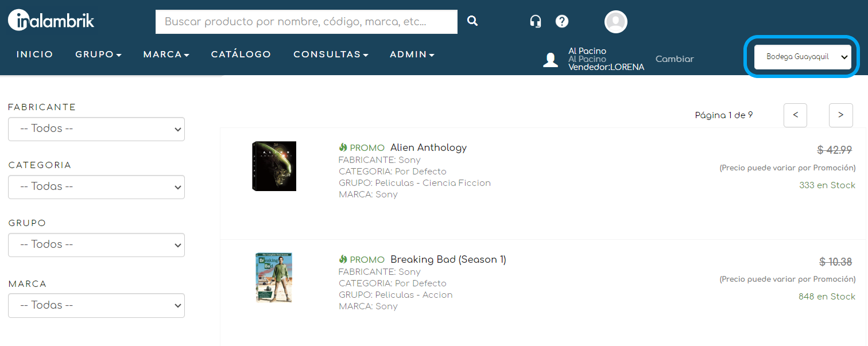Click '848 en Stock' text

[827, 297]
